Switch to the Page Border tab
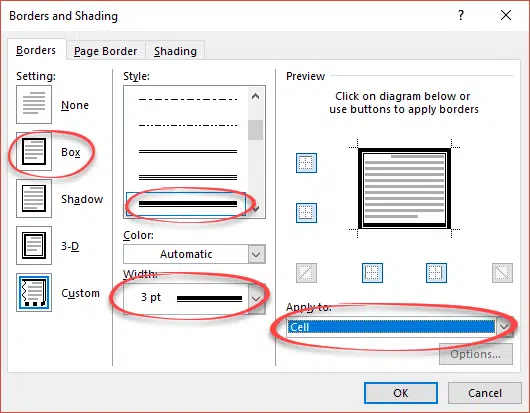Screen dimensions: 530x413 point(105,51)
